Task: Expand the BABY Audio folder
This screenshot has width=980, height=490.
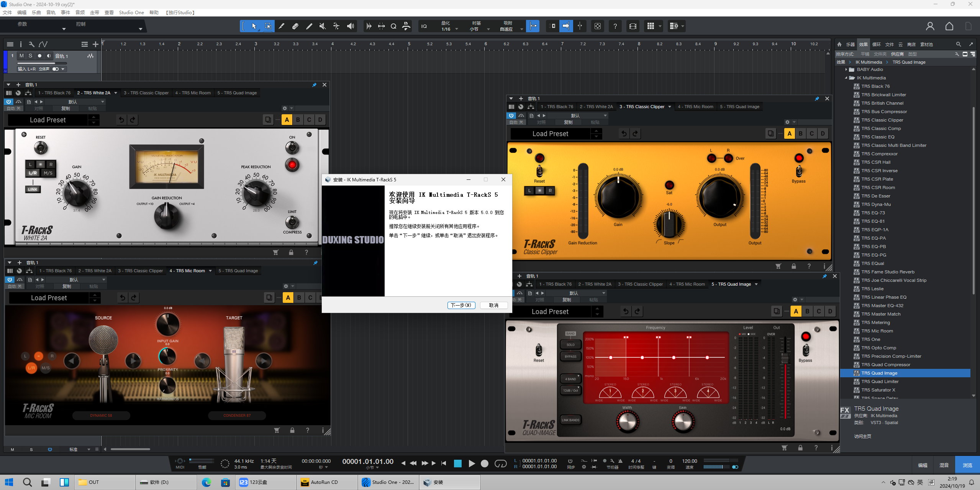Action: pos(846,69)
